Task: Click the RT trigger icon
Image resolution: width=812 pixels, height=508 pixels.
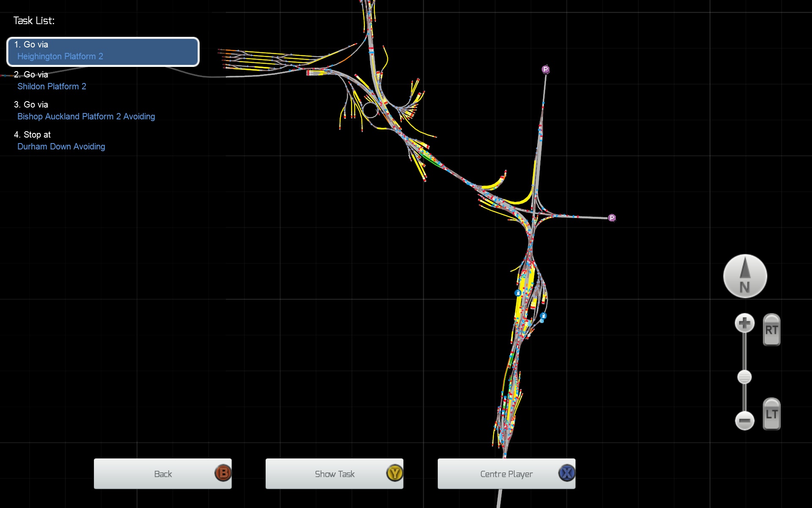Action: point(771,330)
